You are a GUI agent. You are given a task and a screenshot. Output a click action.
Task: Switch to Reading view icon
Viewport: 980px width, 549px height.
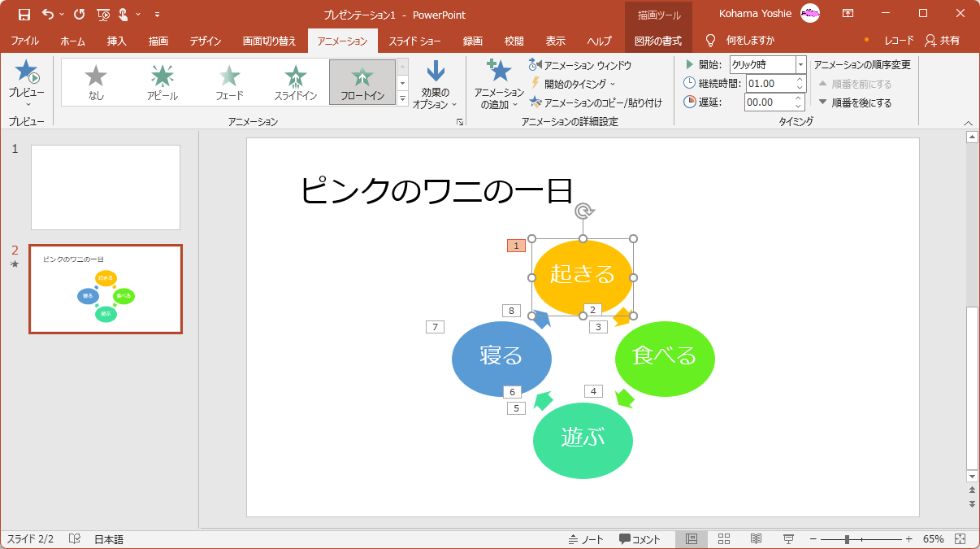click(756, 539)
